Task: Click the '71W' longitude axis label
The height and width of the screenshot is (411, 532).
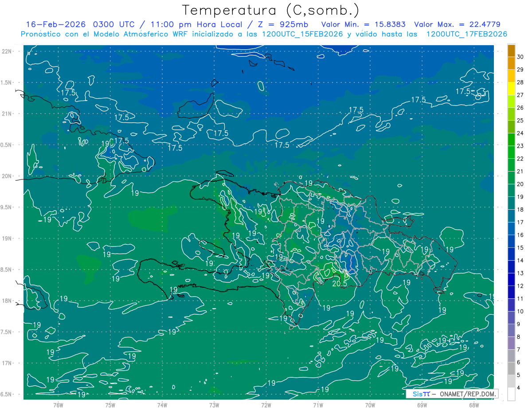Action: click(x=318, y=405)
